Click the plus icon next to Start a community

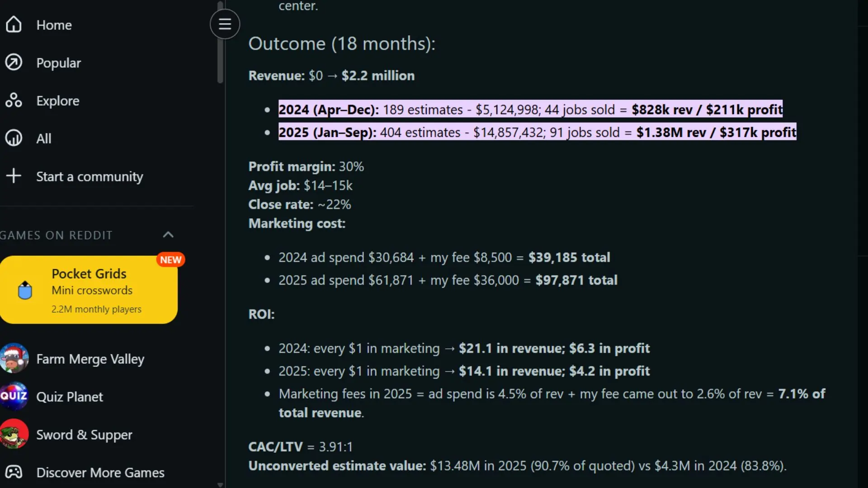click(14, 176)
